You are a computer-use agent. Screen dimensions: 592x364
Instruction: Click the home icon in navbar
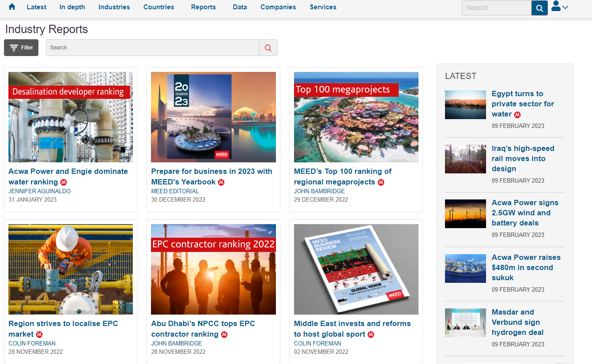(12, 7)
